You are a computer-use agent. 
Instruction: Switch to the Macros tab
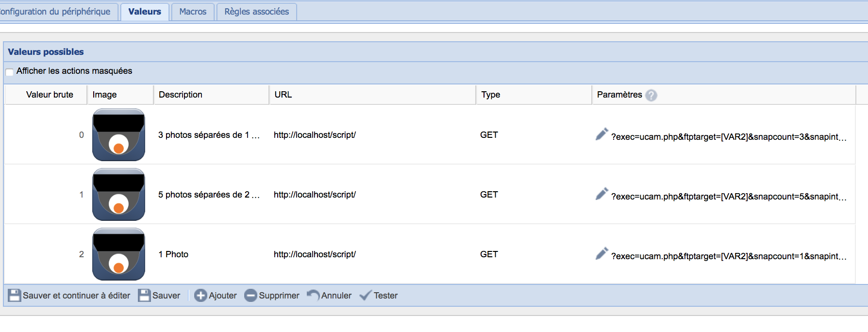(193, 12)
